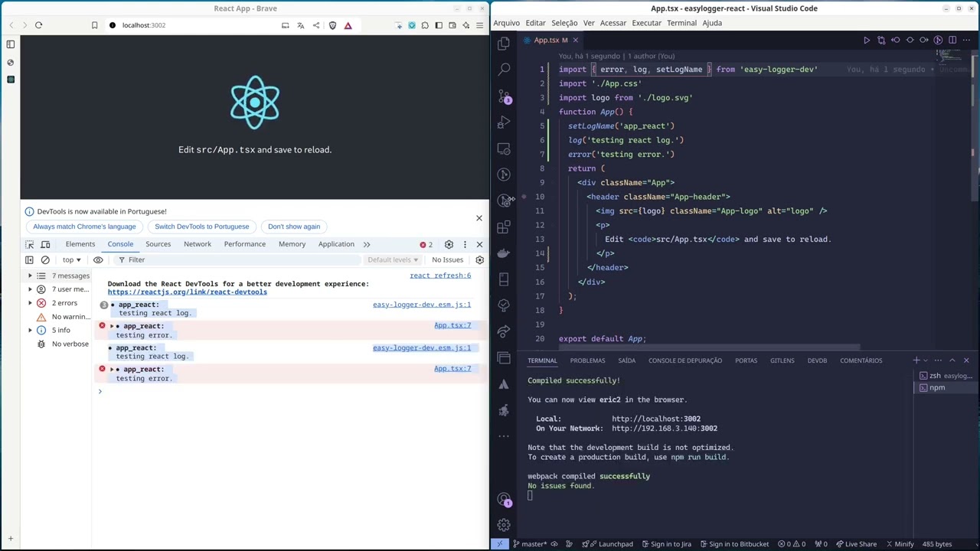Click the master branch status item

(x=529, y=544)
